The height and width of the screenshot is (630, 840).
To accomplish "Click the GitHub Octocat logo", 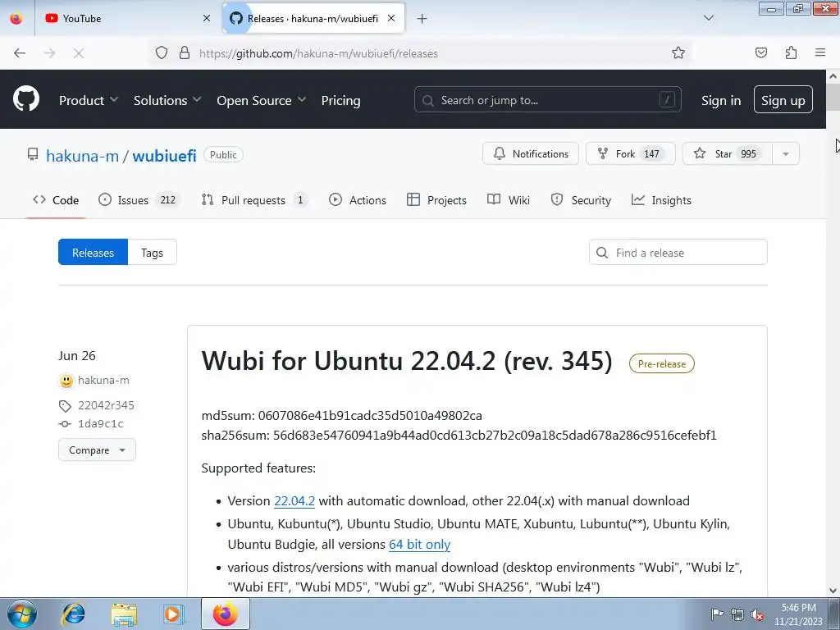I will (26, 99).
